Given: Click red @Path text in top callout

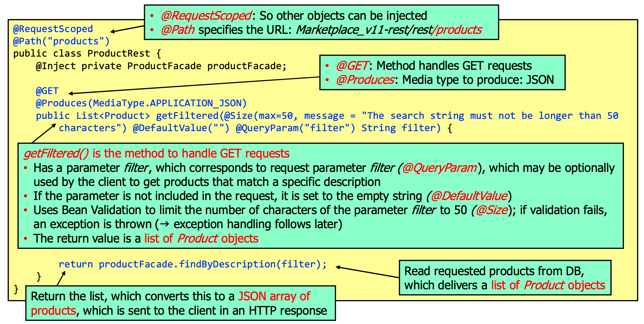Looking at the screenshot, I should coord(177,30).
